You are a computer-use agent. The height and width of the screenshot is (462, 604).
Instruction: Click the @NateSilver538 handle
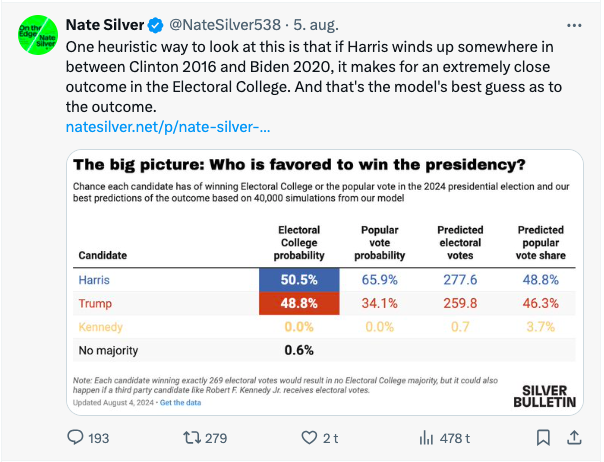pos(225,25)
